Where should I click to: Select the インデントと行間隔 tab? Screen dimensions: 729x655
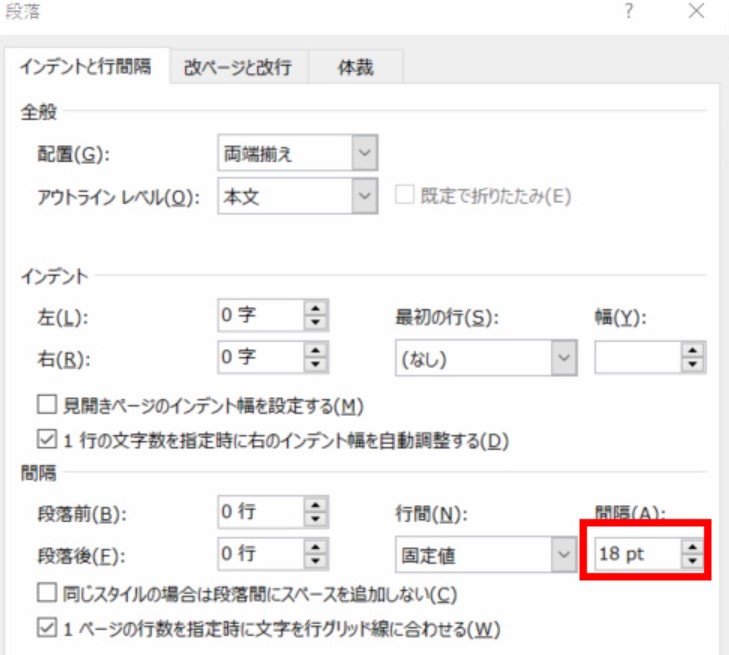pyautogui.click(x=86, y=68)
